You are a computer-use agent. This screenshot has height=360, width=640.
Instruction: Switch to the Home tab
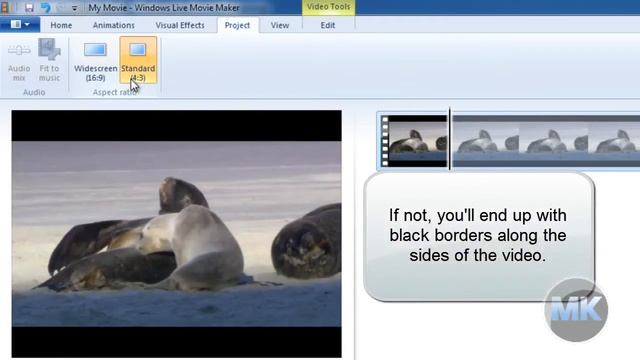pyautogui.click(x=61, y=25)
